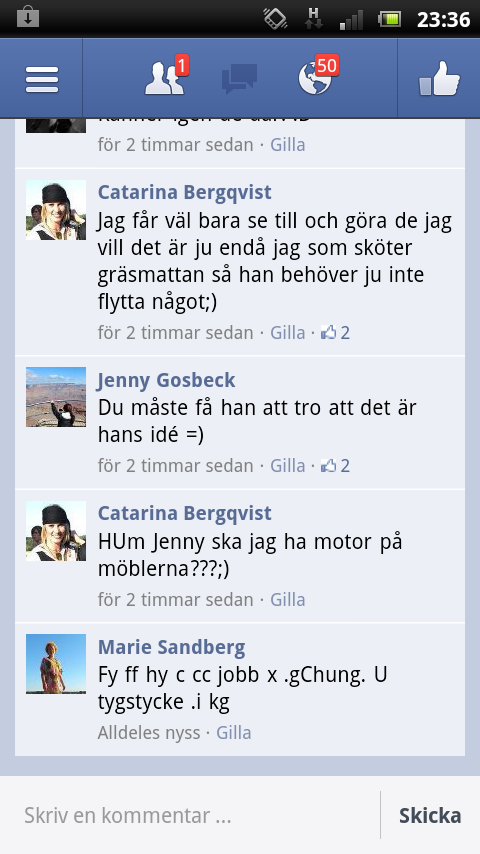Tap Jenny Gosbeck's canyon profile picture
The height and width of the screenshot is (854, 480).
(56, 397)
